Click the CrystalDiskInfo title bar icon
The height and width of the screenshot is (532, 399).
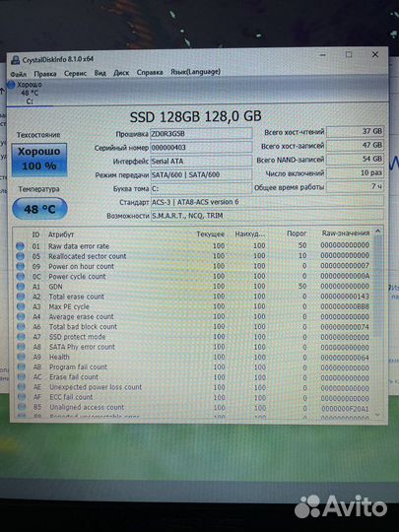click(15, 60)
